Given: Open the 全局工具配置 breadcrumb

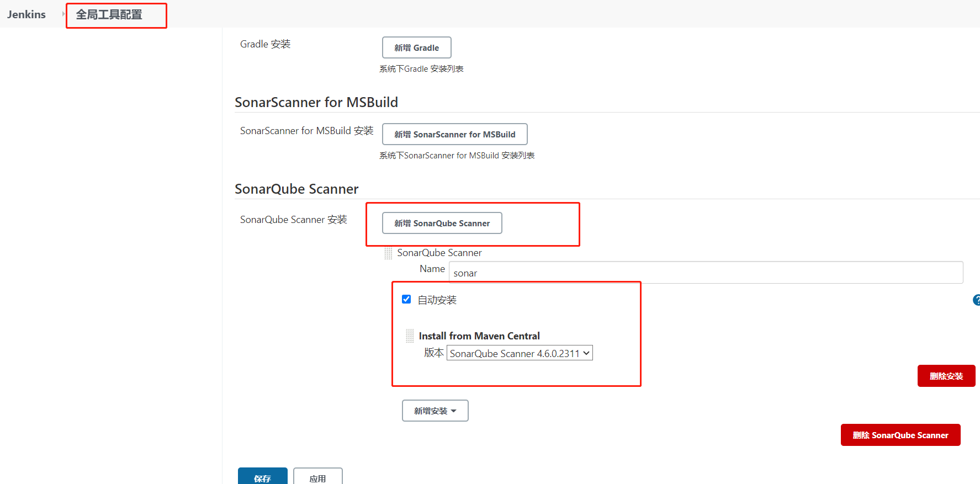Looking at the screenshot, I should pos(109,14).
